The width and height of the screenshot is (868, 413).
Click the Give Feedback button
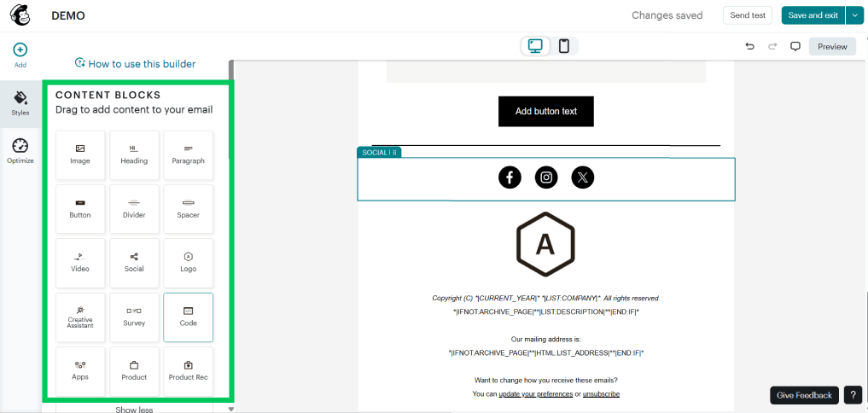point(804,395)
